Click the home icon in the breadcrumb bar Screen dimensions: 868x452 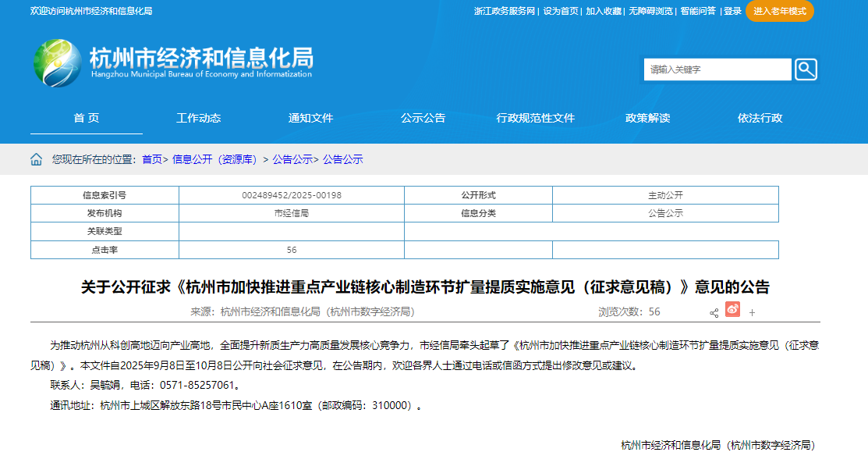point(36,159)
